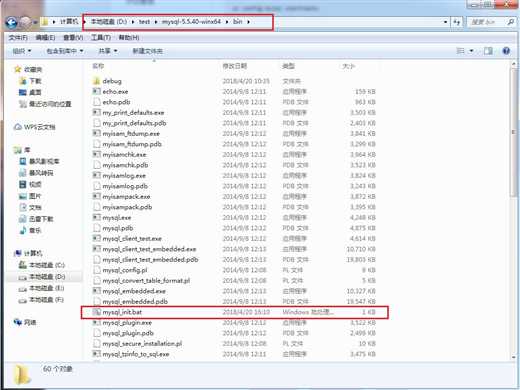This screenshot has width=520, height=390.
Task: Click the star icon beside 收藏夹
Action: [x=18, y=69]
